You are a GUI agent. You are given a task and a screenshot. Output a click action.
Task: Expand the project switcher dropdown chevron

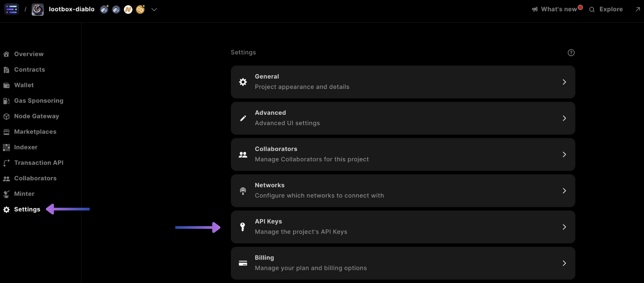click(154, 10)
